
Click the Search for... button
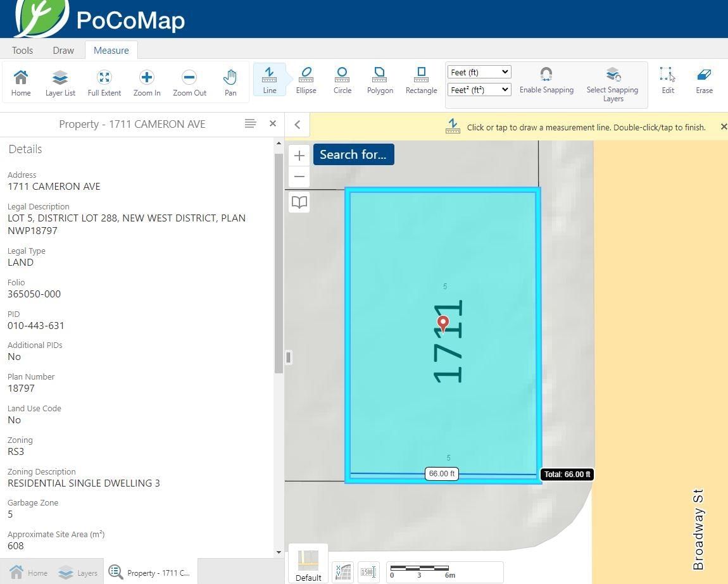[353, 154]
